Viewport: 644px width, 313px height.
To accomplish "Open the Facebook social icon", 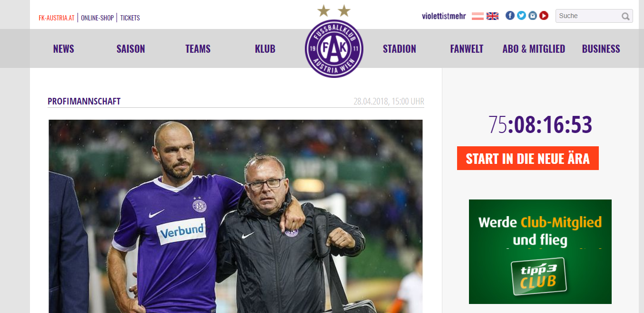I will pyautogui.click(x=510, y=16).
